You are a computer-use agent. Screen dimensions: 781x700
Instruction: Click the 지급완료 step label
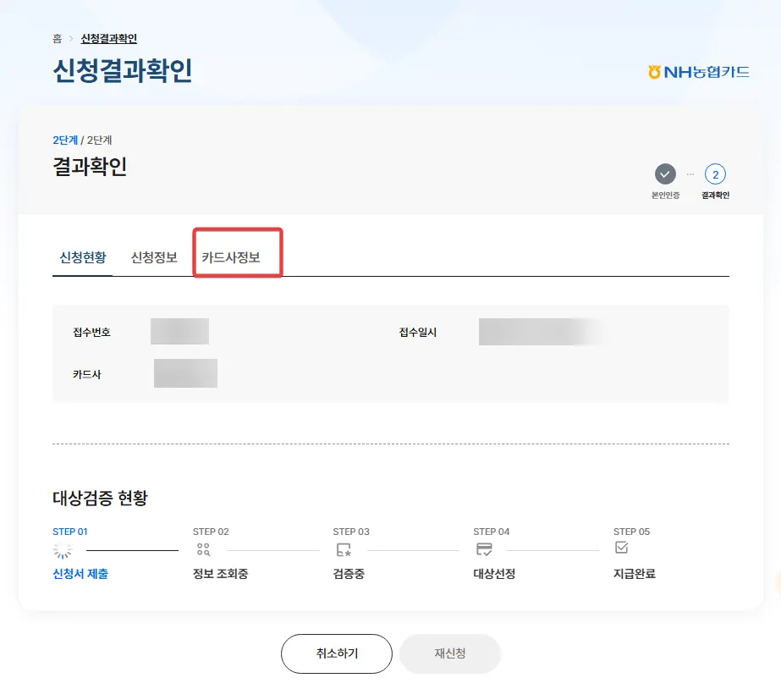[635, 573]
